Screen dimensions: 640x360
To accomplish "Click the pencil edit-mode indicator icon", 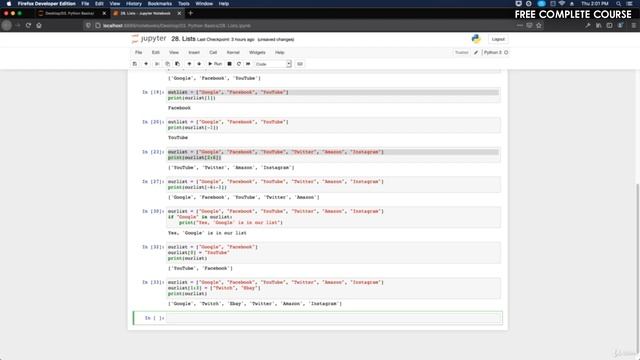I will [x=476, y=53].
